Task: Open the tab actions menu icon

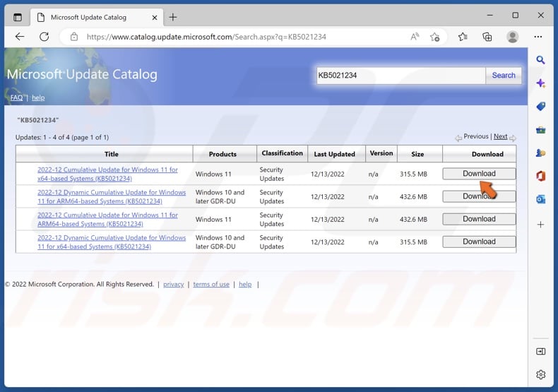Action: [x=18, y=16]
